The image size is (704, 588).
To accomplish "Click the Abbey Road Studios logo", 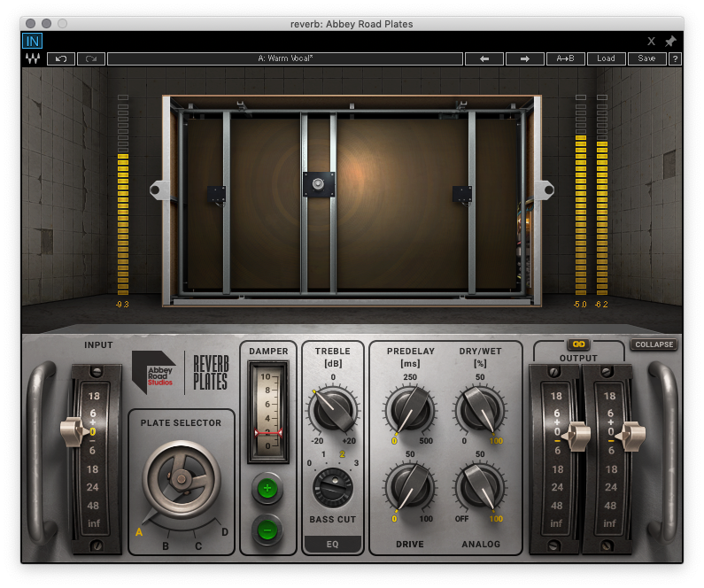I will pos(153,373).
